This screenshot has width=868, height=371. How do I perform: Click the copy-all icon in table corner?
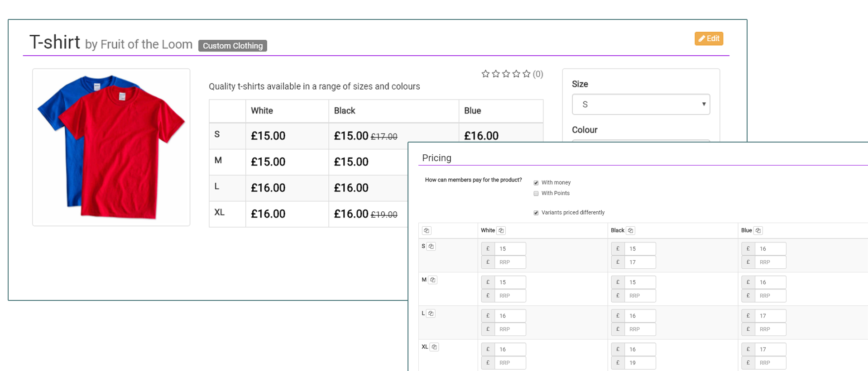coord(426,231)
